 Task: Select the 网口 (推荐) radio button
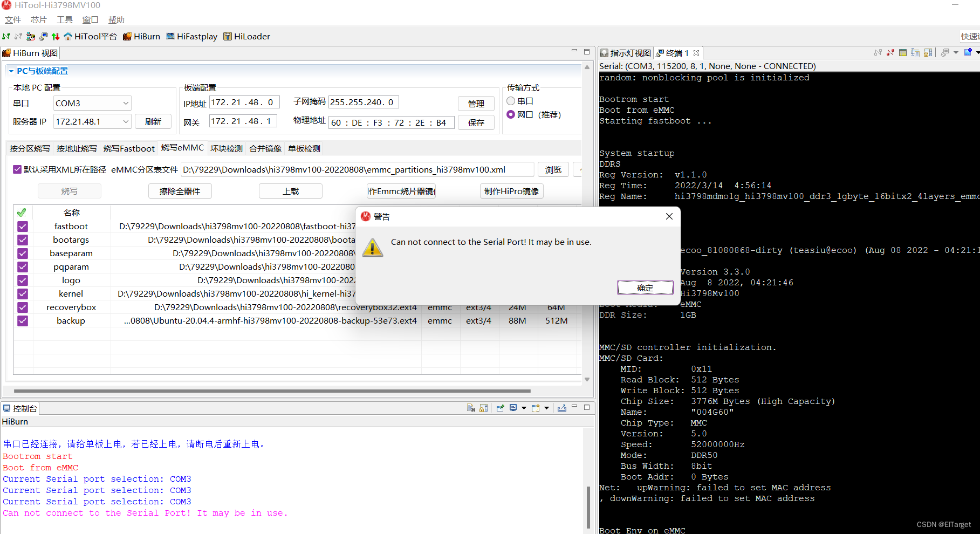click(x=511, y=114)
